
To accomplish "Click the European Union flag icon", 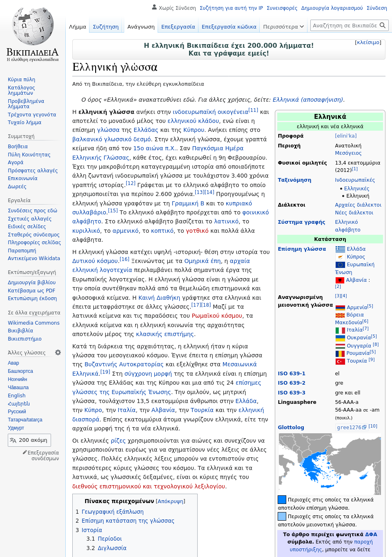I will tap(340, 264).
